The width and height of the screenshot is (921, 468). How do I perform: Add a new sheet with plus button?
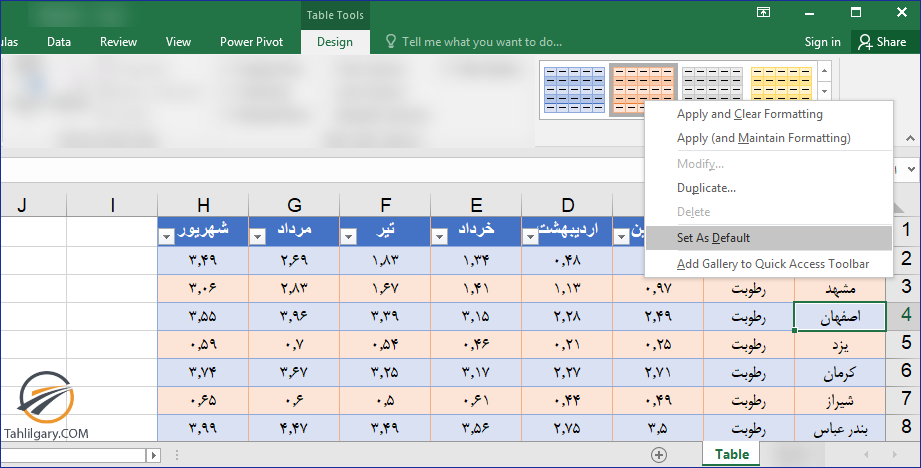(x=659, y=454)
